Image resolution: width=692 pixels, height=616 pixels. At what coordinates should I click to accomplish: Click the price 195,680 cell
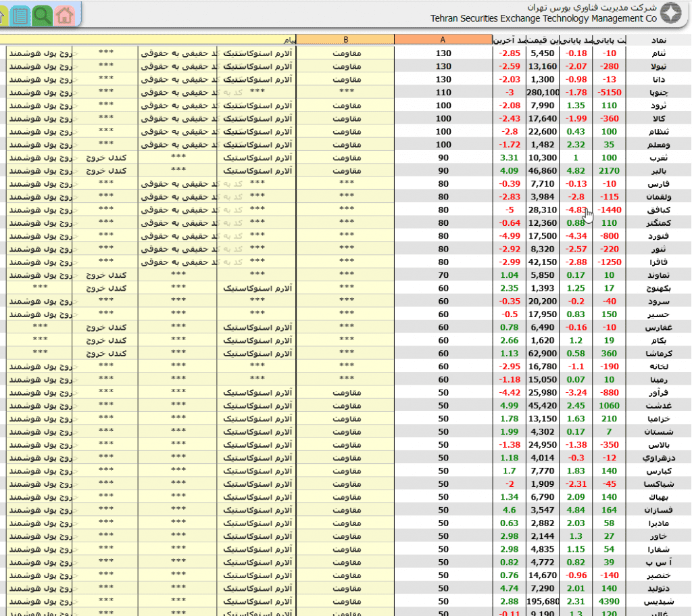point(543,601)
